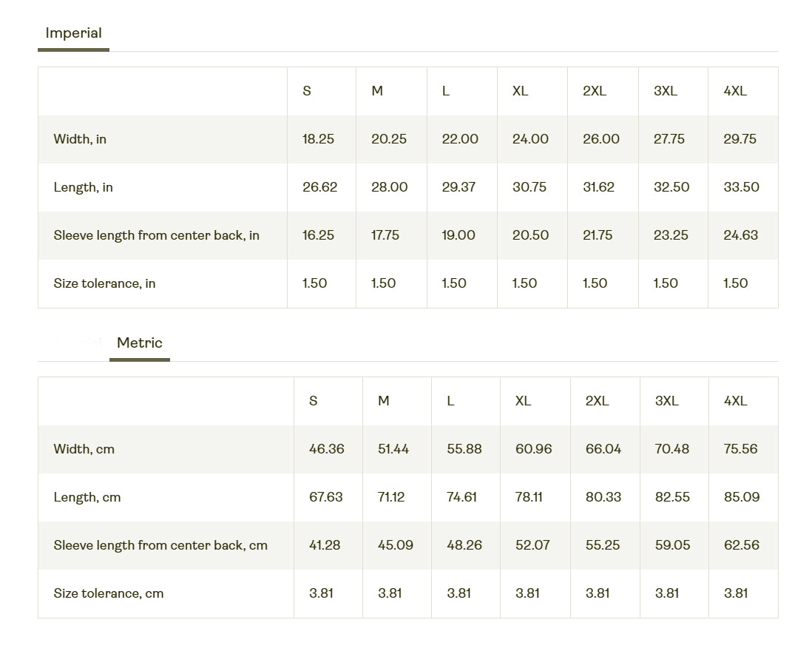Click the Width, cm row label
This screenshot has height=651, width=812.
click(84, 450)
